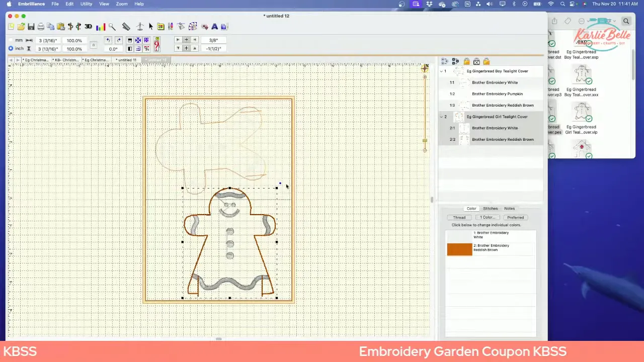Screen dimensions: 644x362
Task: Click the Gingerbread Boy .xxx file in Finder
Action: tap(581, 81)
